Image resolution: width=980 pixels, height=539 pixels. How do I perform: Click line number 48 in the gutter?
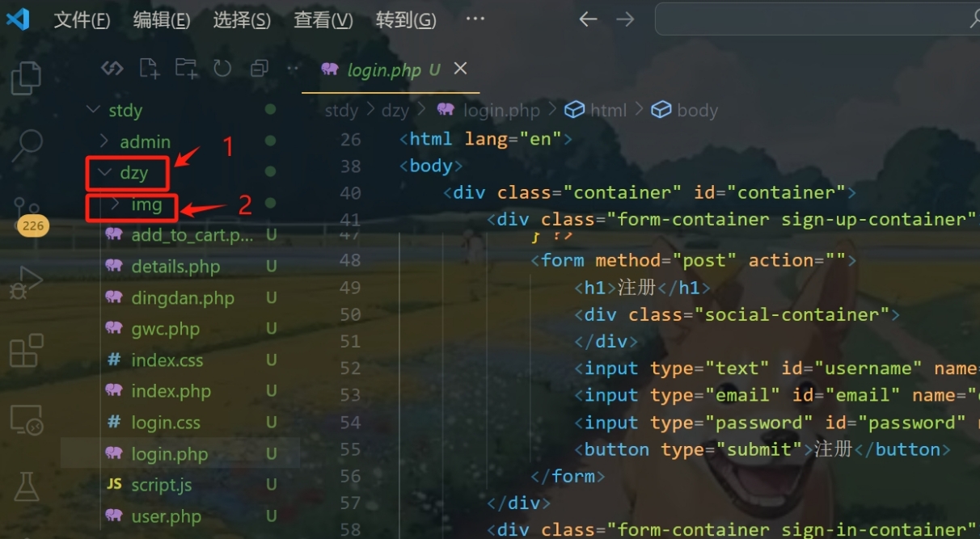pos(350,260)
